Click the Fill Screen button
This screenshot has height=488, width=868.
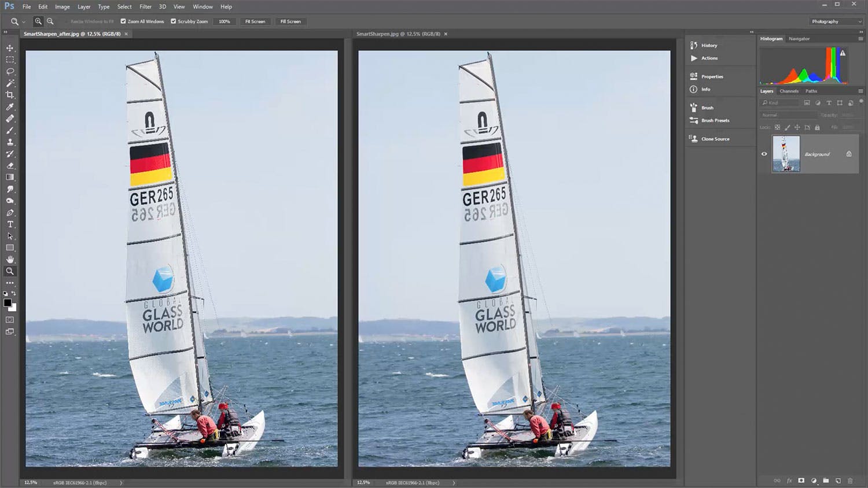coord(290,21)
